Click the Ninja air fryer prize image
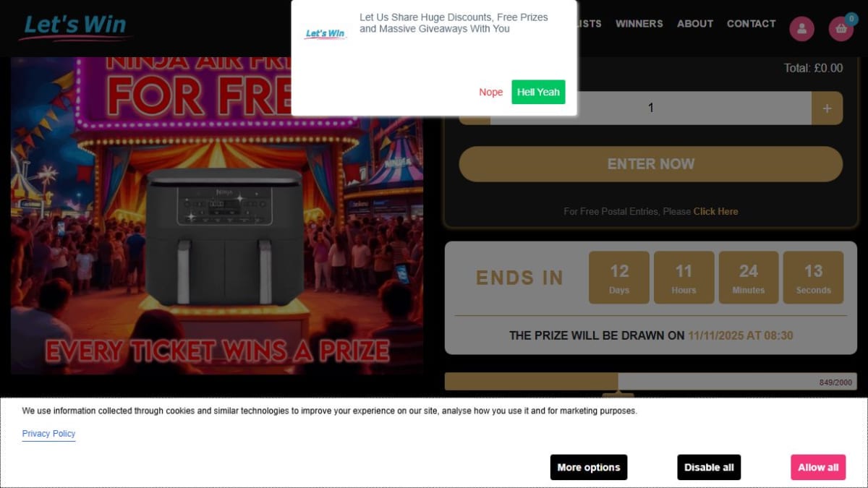 click(x=217, y=215)
